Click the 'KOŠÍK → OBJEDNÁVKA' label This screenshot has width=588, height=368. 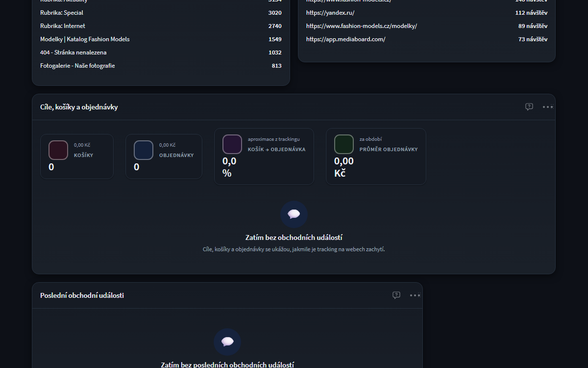[277, 149]
